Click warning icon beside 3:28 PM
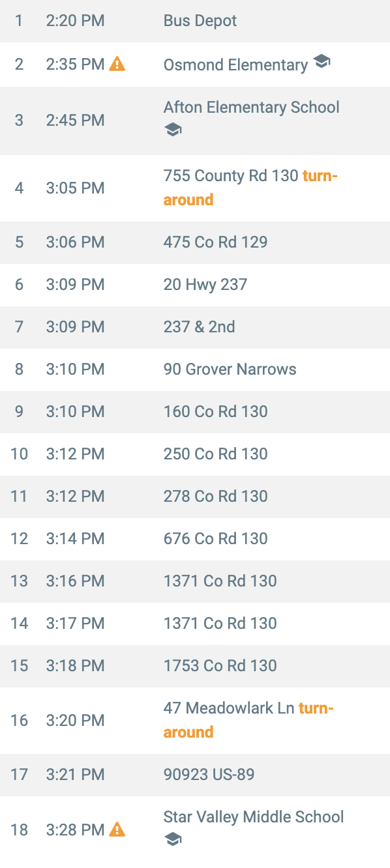The image size is (390, 868). (x=117, y=830)
